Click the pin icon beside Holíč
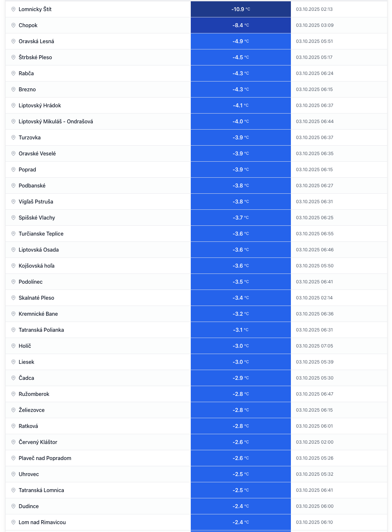Image resolution: width=392 pixels, height=532 pixels. 13,346
